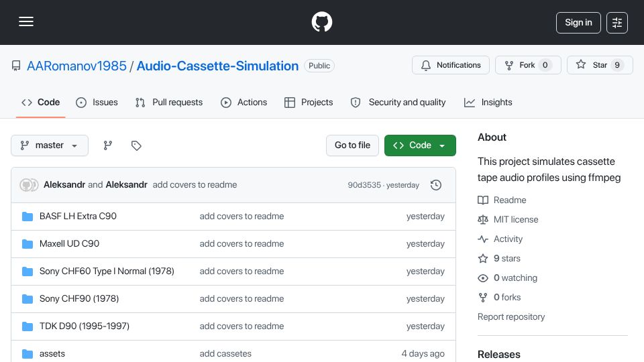Fork this repository
The height and width of the screenshot is (362, 644).
click(528, 65)
